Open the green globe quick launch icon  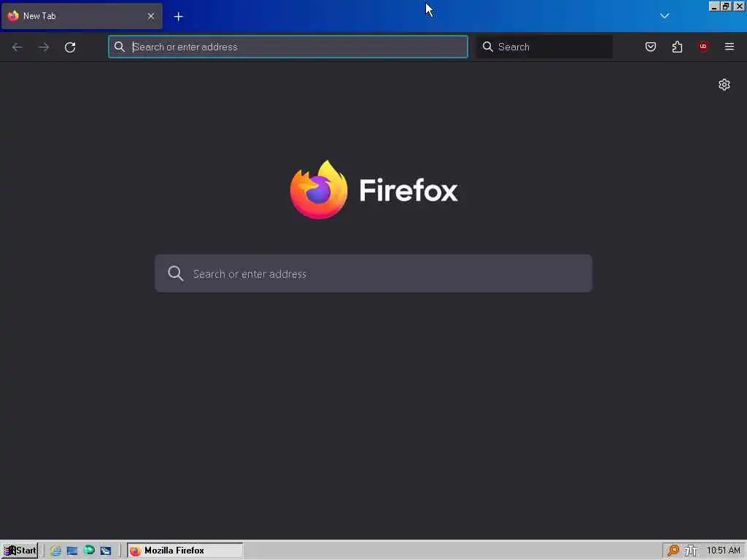coord(89,550)
